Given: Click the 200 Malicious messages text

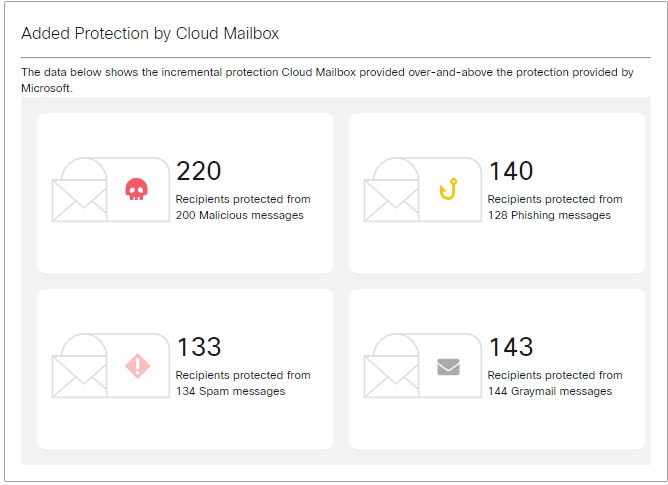Looking at the screenshot, I should pyautogui.click(x=239, y=215).
